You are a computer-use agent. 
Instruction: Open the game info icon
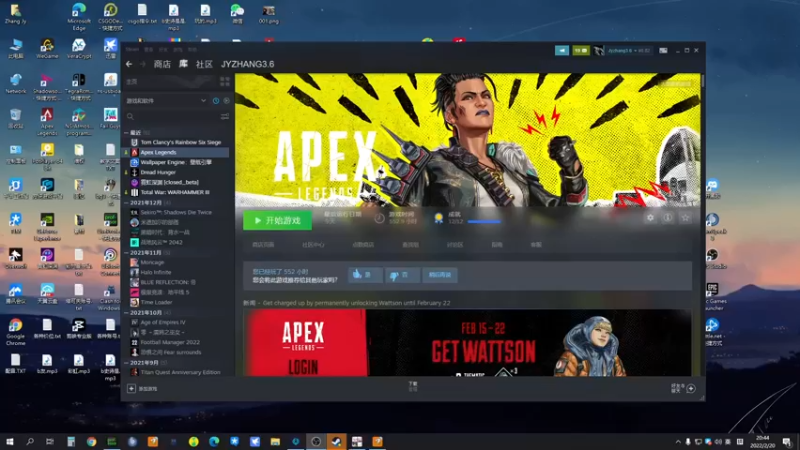[x=667, y=218]
